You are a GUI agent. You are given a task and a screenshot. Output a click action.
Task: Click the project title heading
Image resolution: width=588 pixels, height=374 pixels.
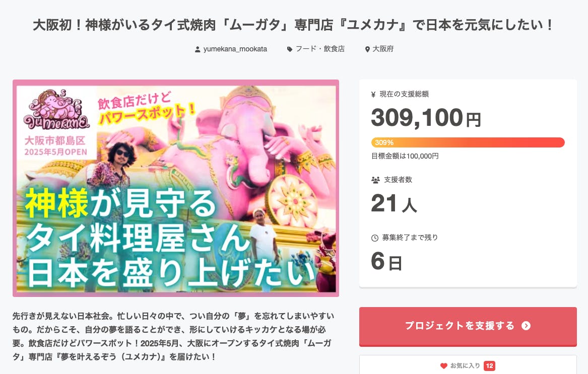[x=294, y=25]
